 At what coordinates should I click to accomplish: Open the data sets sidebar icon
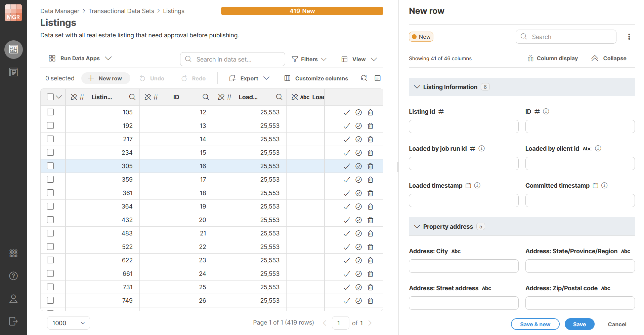click(x=13, y=49)
